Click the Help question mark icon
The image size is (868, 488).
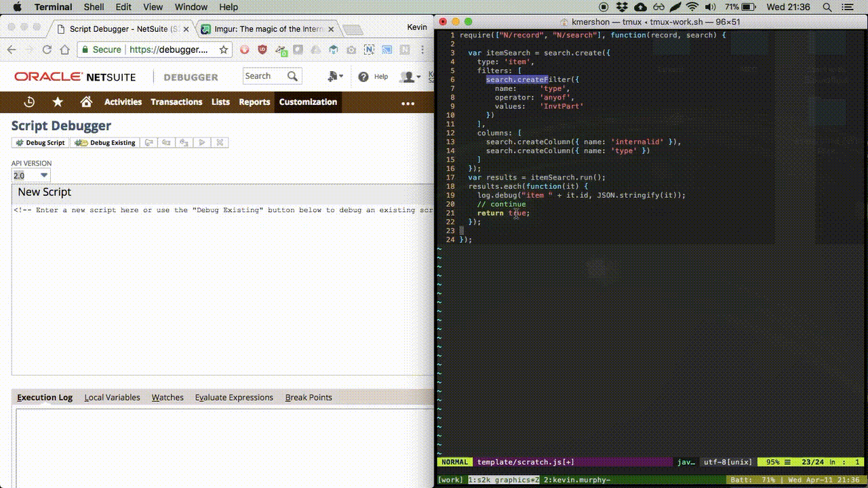coord(363,77)
